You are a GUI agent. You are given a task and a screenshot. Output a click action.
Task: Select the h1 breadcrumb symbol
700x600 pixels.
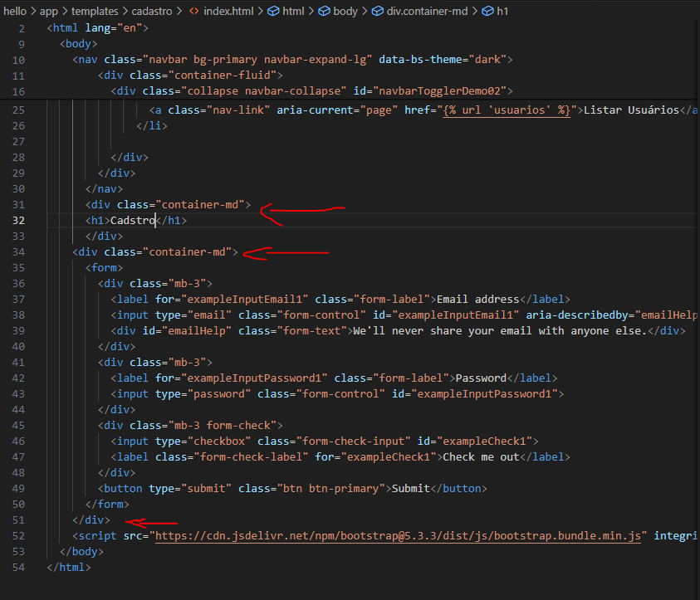[502, 12]
